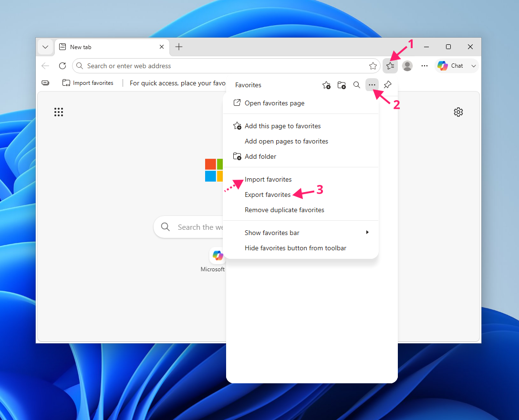This screenshot has width=519, height=420.
Task: Choose Open favorites page
Action: (301, 103)
